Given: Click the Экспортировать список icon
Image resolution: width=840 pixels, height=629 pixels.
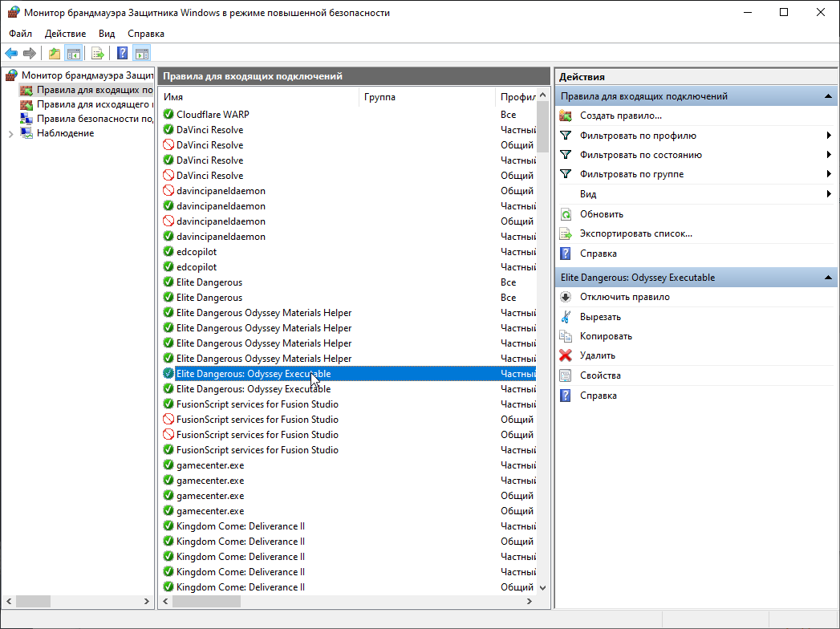Looking at the screenshot, I should pyautogui.click(x=566, y=233).
